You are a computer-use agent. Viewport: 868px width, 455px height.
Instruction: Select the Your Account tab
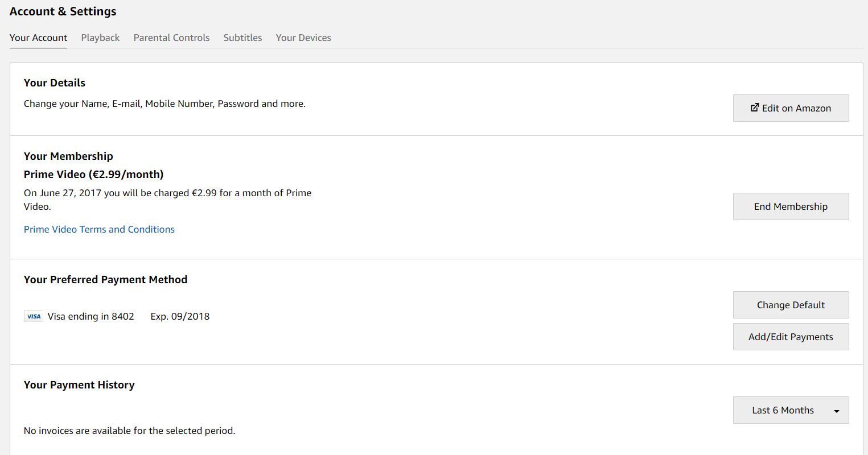(x=38, y=38)
